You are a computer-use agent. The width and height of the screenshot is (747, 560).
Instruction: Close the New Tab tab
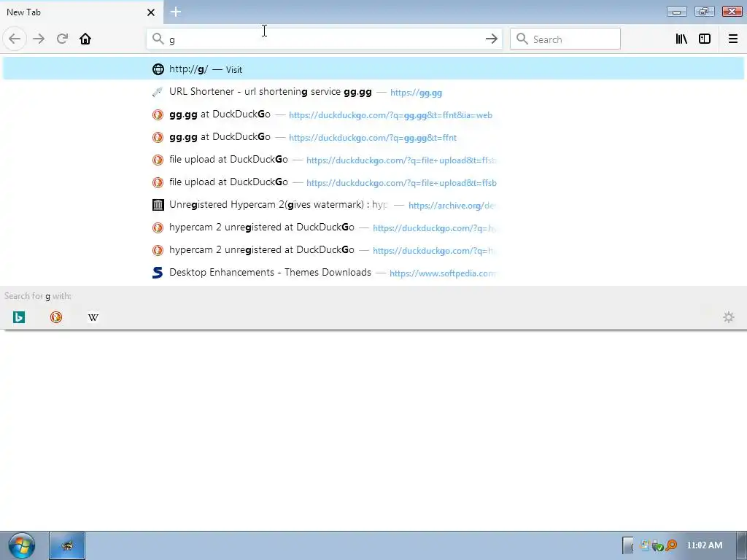pyautogui.click(x=150, y=12)
